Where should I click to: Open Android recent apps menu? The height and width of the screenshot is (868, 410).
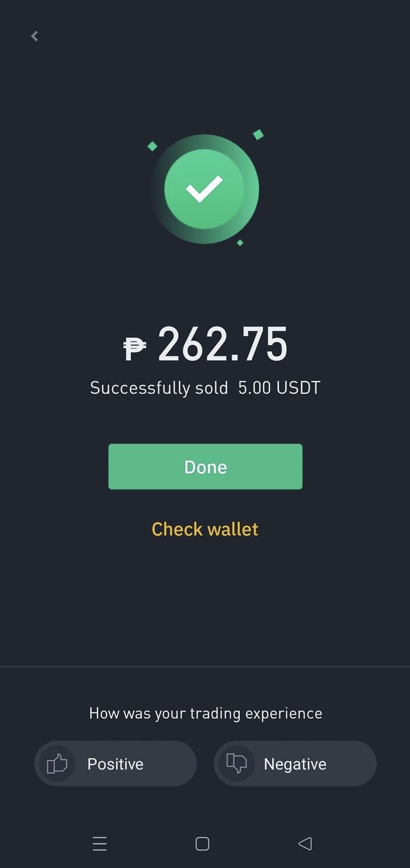(100, 843)
